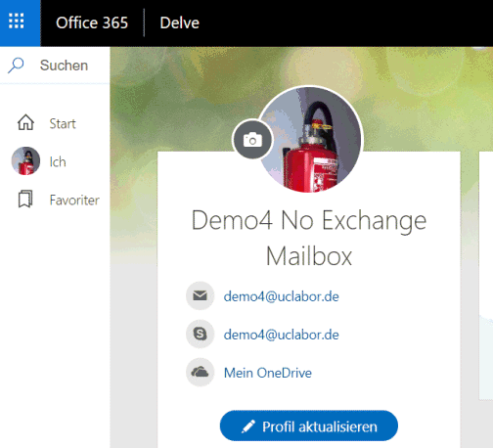Open email link demo4@uclabor.de beside envelope
Image resolution: width=493 pixels, height=448 pixels.
[x=281, y=296]
